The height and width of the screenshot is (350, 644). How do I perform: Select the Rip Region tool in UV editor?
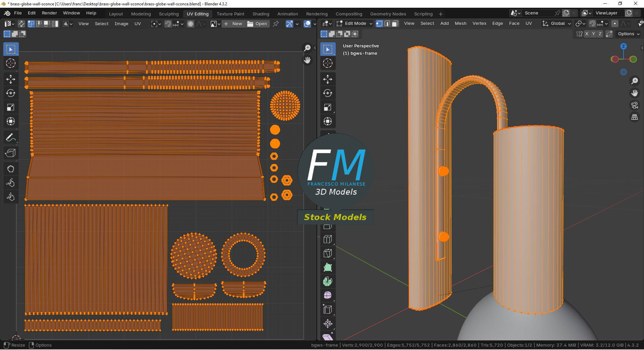click(x=11, y=153)
